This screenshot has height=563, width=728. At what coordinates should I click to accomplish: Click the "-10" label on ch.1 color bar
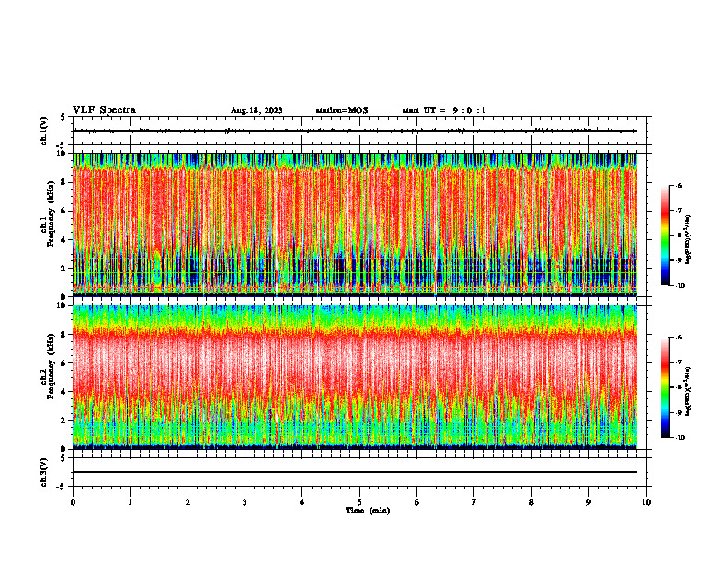coord(679,286)
